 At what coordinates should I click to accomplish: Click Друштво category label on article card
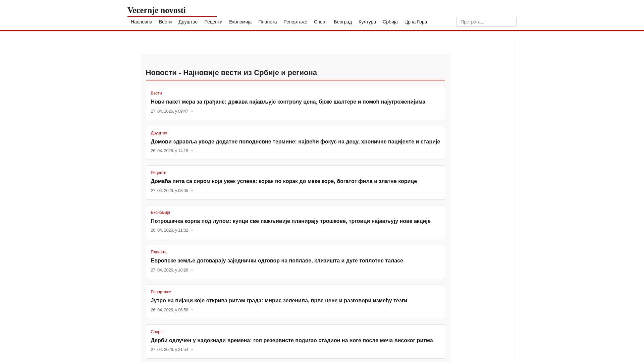coord(159,133)
